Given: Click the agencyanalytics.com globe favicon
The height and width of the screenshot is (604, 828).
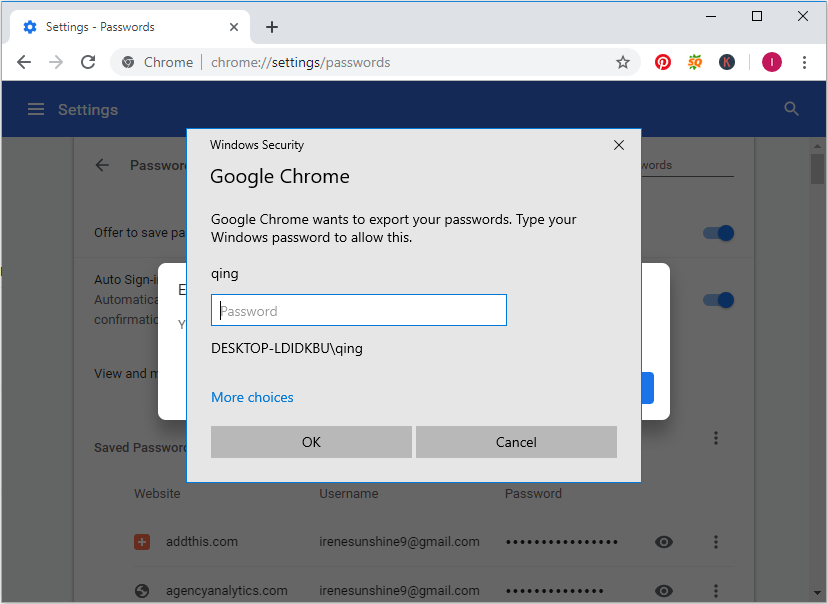Looking at the screenshot, I should tap(142, 591).
